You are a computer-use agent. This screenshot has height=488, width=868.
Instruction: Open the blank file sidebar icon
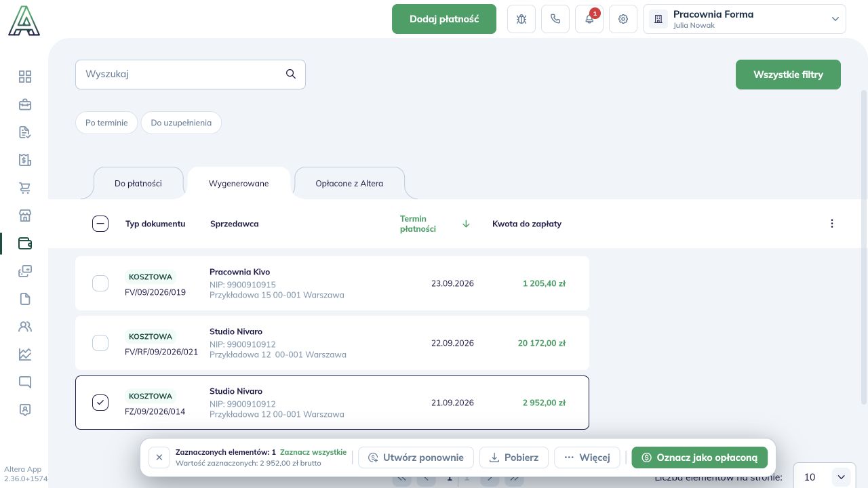click(x=25, y=299)
